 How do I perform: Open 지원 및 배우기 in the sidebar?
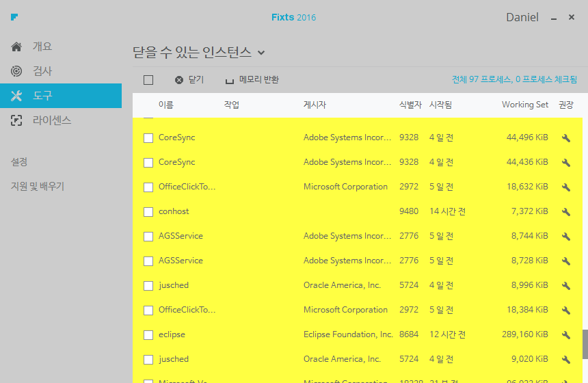tap(38, 186)
